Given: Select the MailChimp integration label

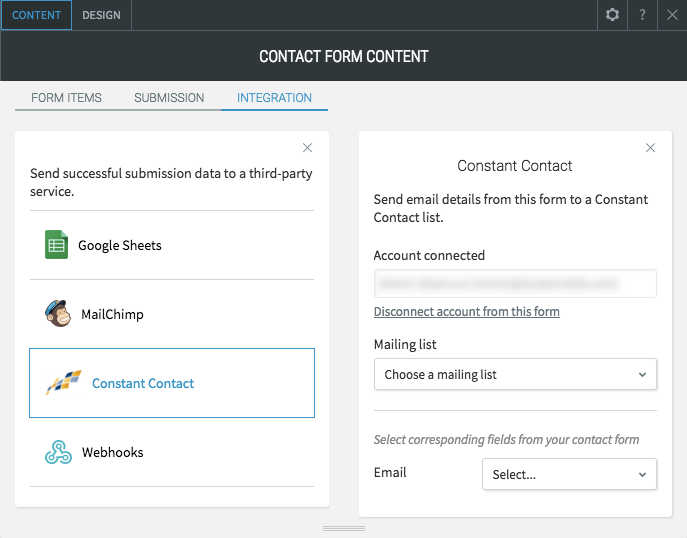Looking at the screenshot, I should tap(112, 314).
